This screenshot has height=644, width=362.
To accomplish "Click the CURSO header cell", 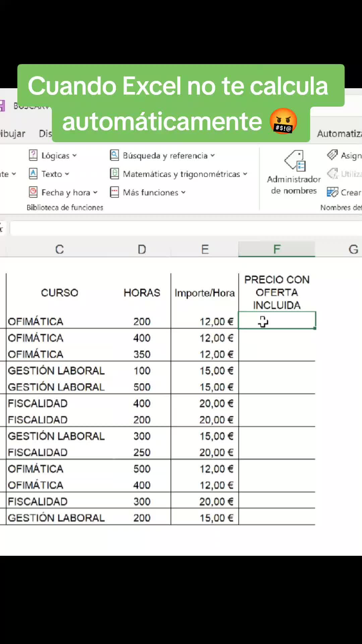I will (x=59, y=292).
